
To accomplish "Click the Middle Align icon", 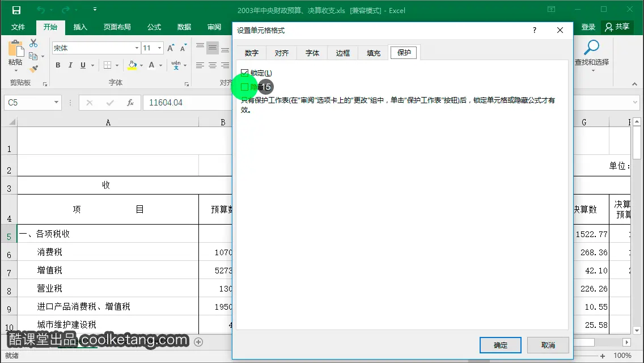I will 213,48.
